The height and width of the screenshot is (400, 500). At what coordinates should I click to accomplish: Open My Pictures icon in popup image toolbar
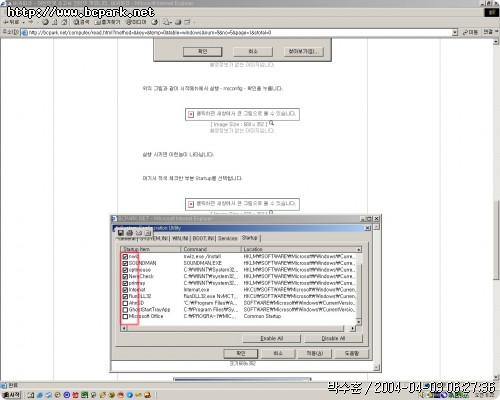pyautogui.click(x=148, y=233)
